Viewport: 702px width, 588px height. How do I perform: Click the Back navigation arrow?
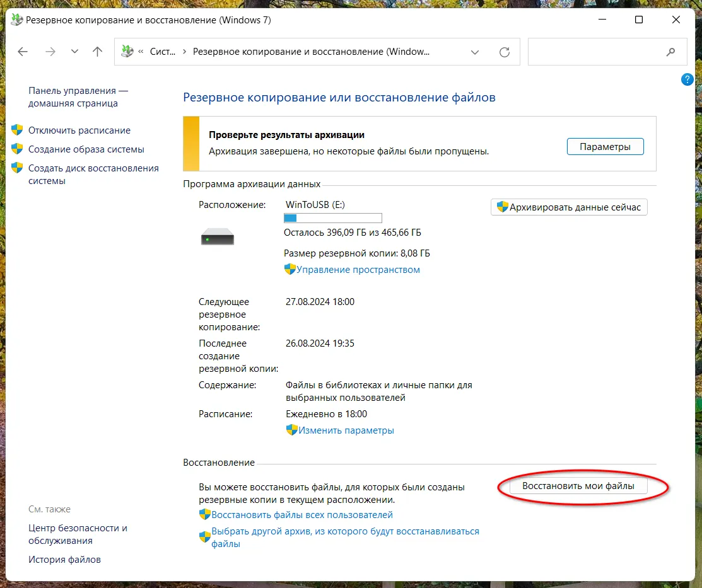pos(23,52)
